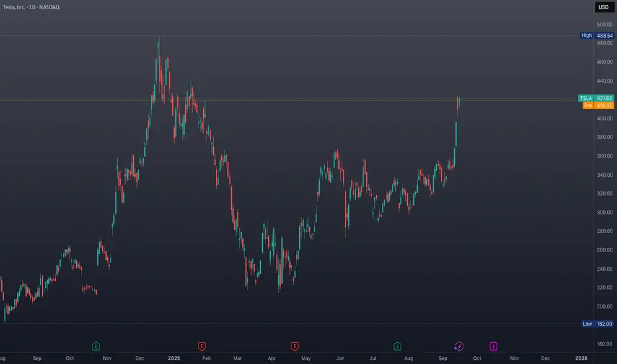Viewport: 617px width, 364px height.
Task: Click the 220.00 price axis value
Action: pyautogui.click(x=605, y=287)
